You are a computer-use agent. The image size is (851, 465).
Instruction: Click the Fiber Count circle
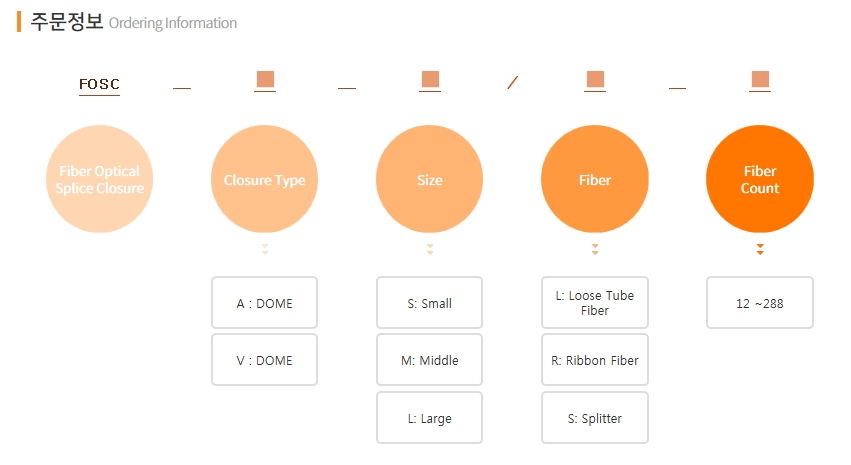(760, 180)
